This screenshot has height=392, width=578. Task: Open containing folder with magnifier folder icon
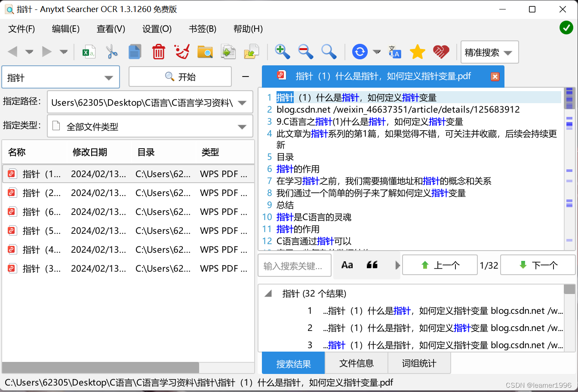pos(205,52)
